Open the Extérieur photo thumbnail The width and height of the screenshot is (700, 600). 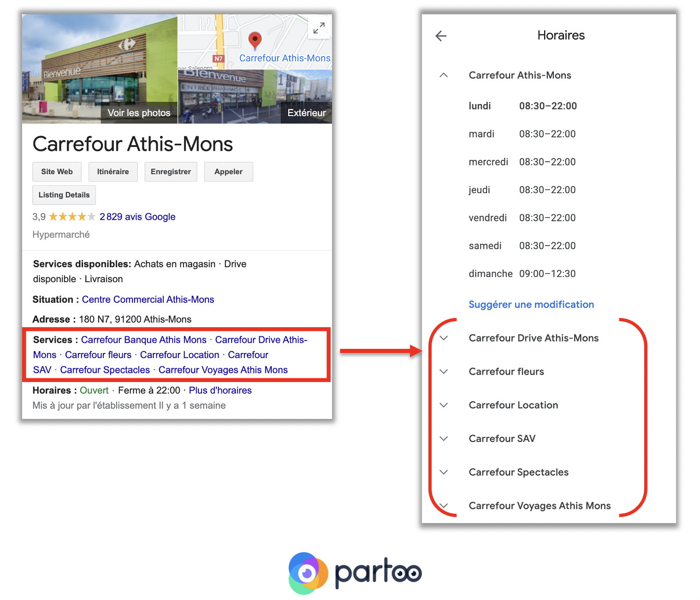[x=255, y=97]
